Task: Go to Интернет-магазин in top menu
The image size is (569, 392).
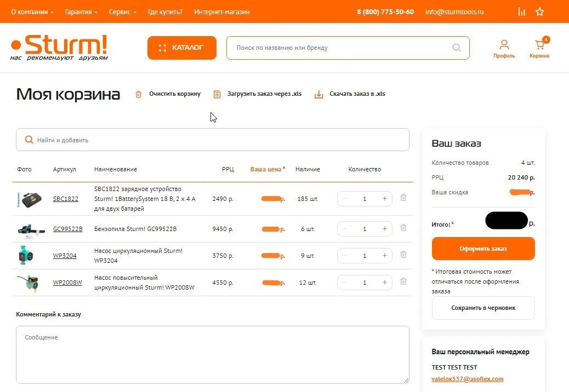Action: 221,11
